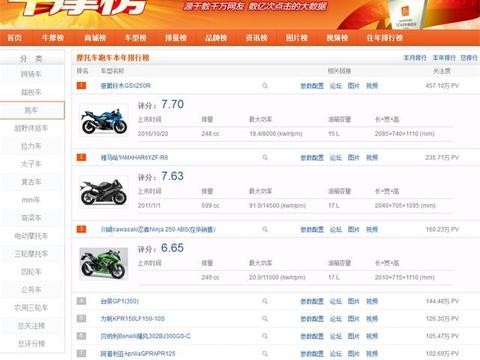
Task: Select 三轮摩托车 category in sidebar
Action: tap(31, 254)
